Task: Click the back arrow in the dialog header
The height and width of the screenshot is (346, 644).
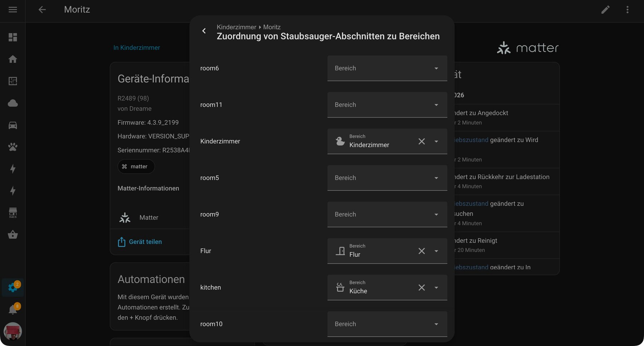Action: (204, 31)
